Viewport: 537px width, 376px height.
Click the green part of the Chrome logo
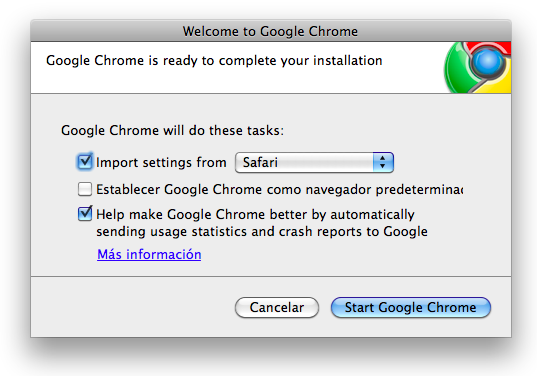[457, 74]
